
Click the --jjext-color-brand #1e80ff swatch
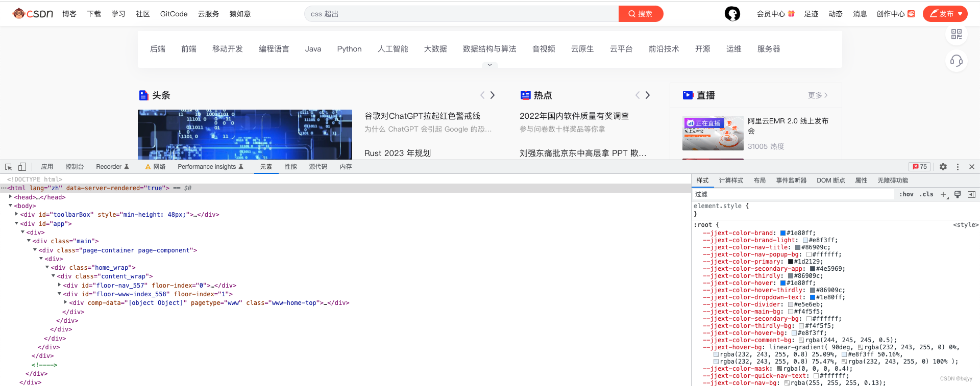783,233
